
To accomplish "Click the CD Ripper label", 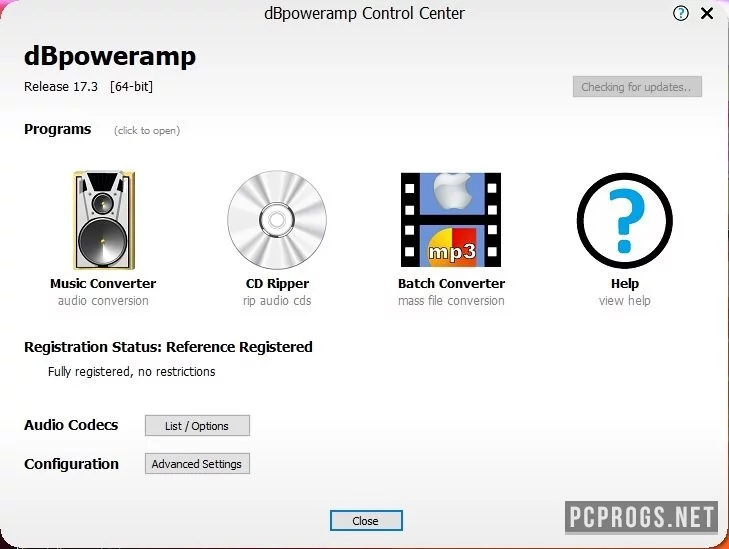I will coord(277,284).
